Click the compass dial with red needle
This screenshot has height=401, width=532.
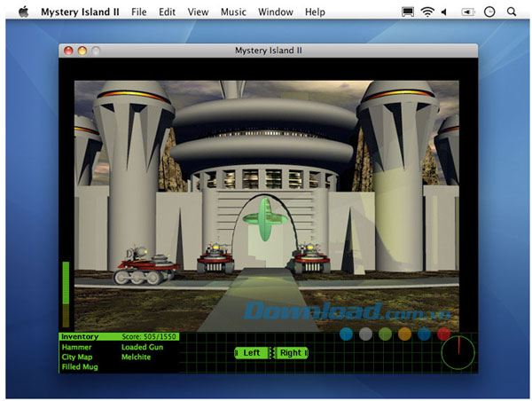[458, 352]
